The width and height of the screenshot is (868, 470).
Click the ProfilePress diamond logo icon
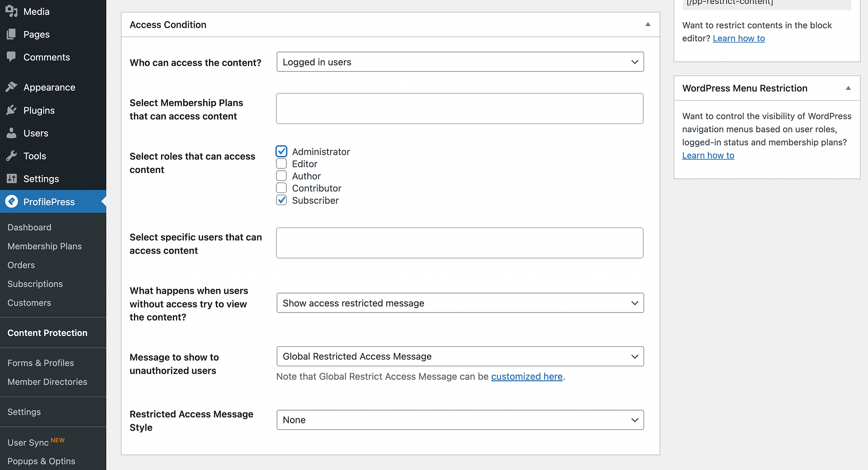pos(12,201)
